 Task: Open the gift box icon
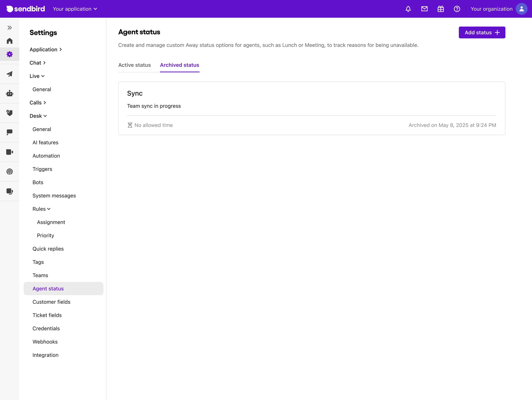[x=441, y=9]
